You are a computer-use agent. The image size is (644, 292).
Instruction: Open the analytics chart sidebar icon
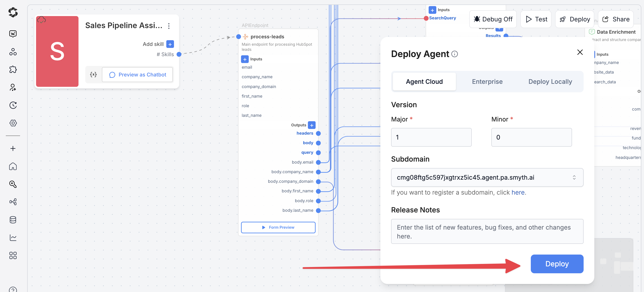pyautogui.click(x=13, y=237)
